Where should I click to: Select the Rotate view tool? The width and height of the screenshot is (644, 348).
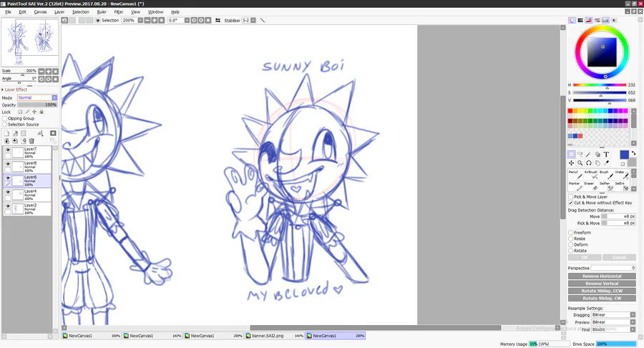coord(589,163)
